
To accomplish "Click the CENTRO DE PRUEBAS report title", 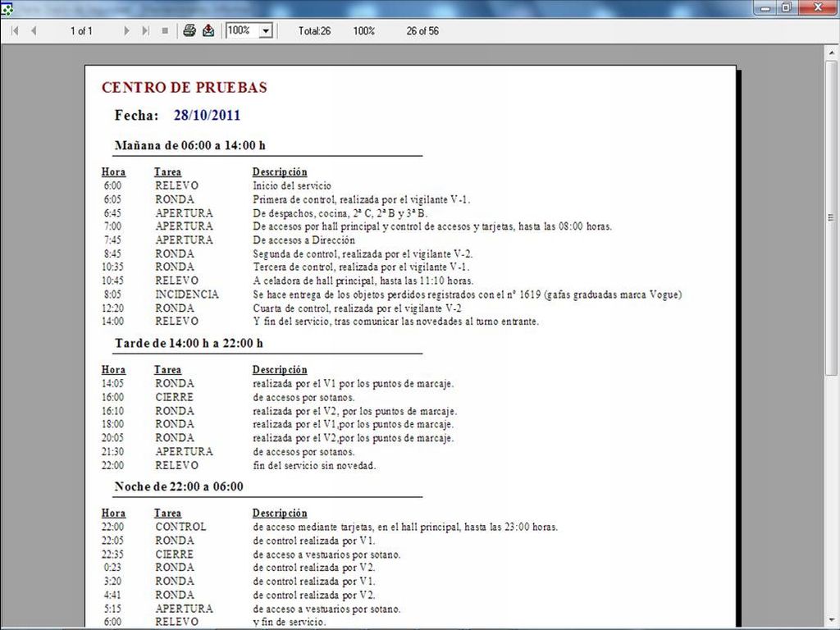I will tap(184, 88).
